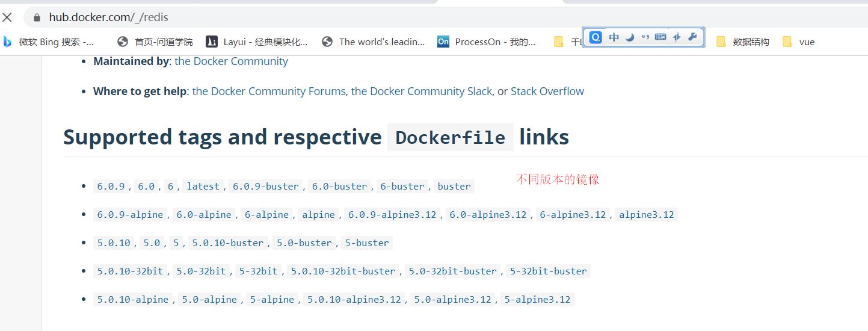Click the latest tag Dockerfile link
The image size is (868, 331).
(203, 187)
